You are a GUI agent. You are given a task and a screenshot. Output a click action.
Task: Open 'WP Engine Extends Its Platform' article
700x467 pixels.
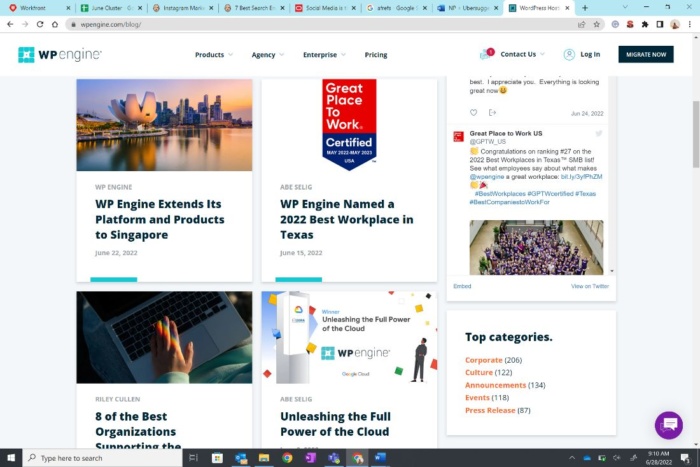pyautogui.click(x=159, y=219)
